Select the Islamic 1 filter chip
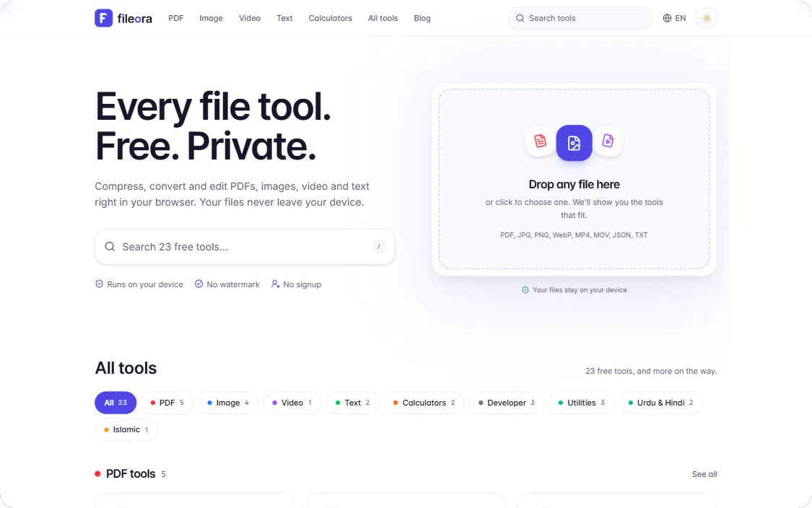The width and height of the screenshot is (812, 508). (126, 430)
